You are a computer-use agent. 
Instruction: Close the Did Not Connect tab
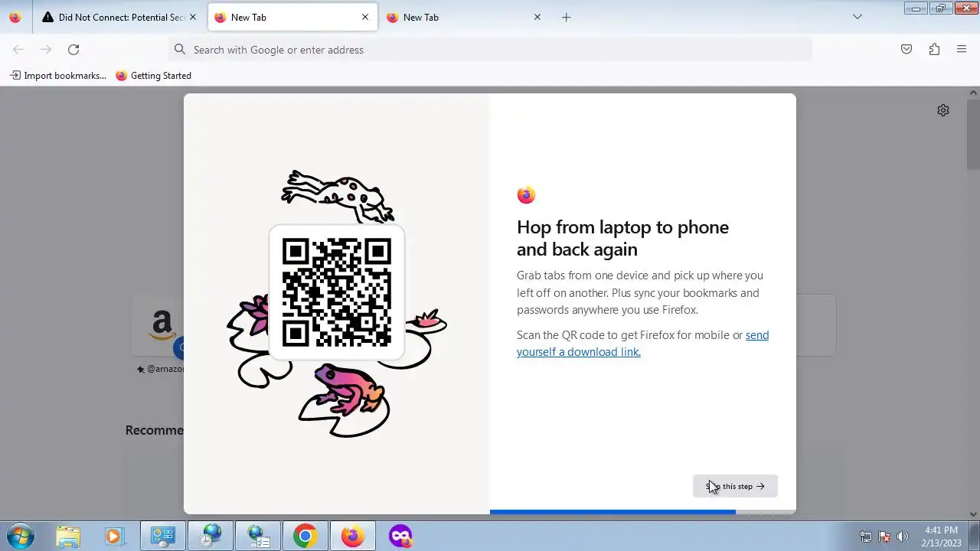click(193, 17)
